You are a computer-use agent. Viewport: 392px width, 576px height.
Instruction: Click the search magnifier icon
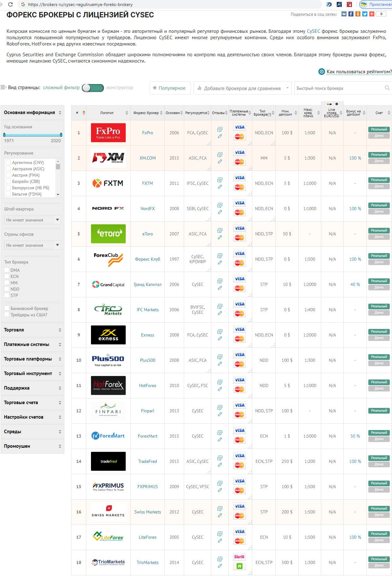[x=387, y=88]
